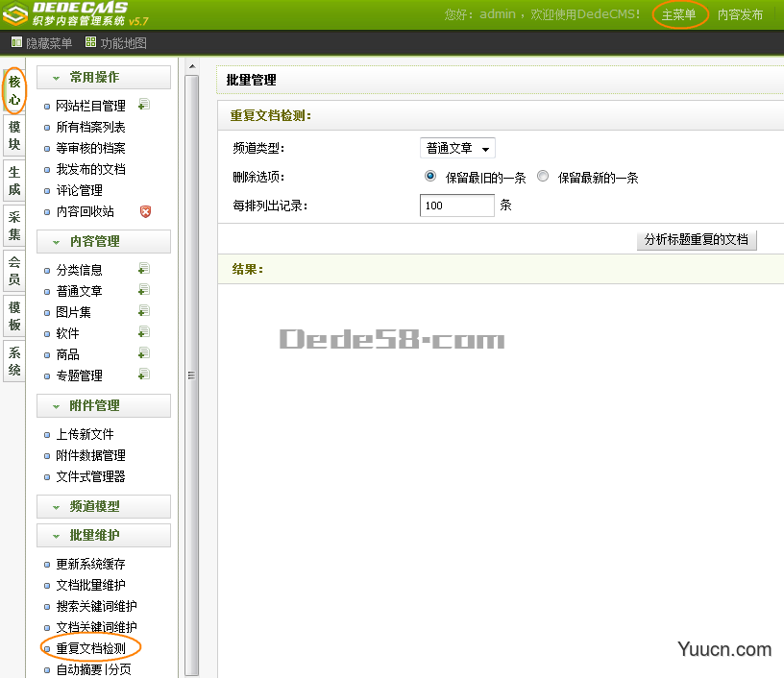Screen dimensions: 784x678
Task: Click inside the 每排列出记录 input field
Action: coord(456,205)
